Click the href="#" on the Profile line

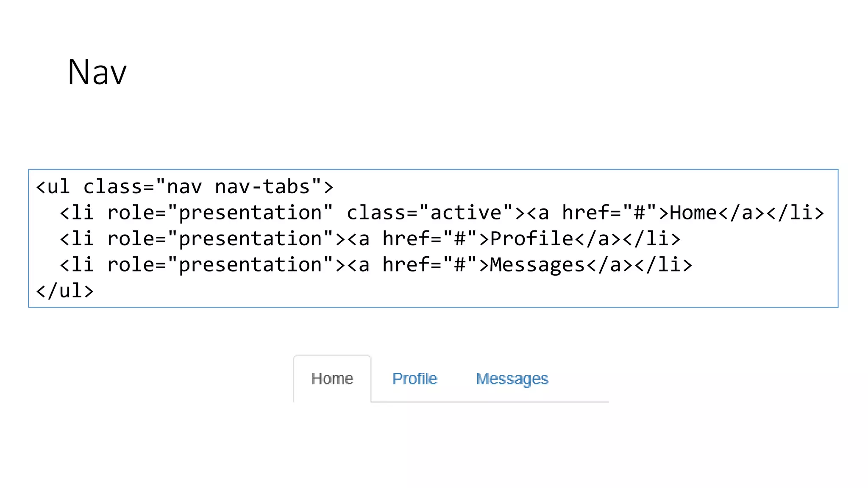[430, 239]
